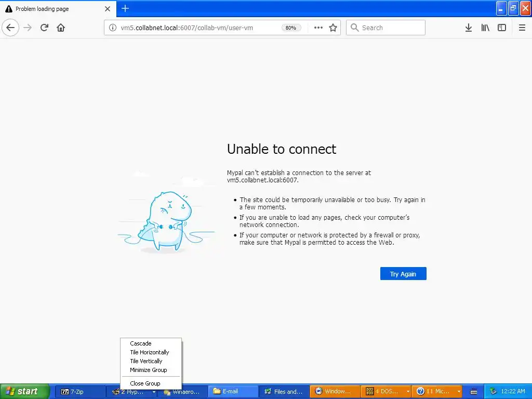Click the system tray network icon
The width and height of the screenshot is (532, 399).
point(493,392)
